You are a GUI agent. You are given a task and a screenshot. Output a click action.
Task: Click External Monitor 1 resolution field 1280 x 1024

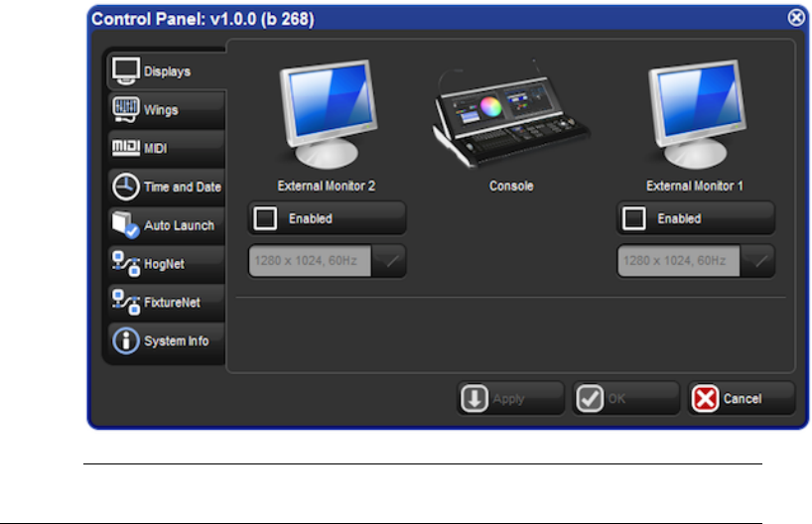(x=678, y=261)
